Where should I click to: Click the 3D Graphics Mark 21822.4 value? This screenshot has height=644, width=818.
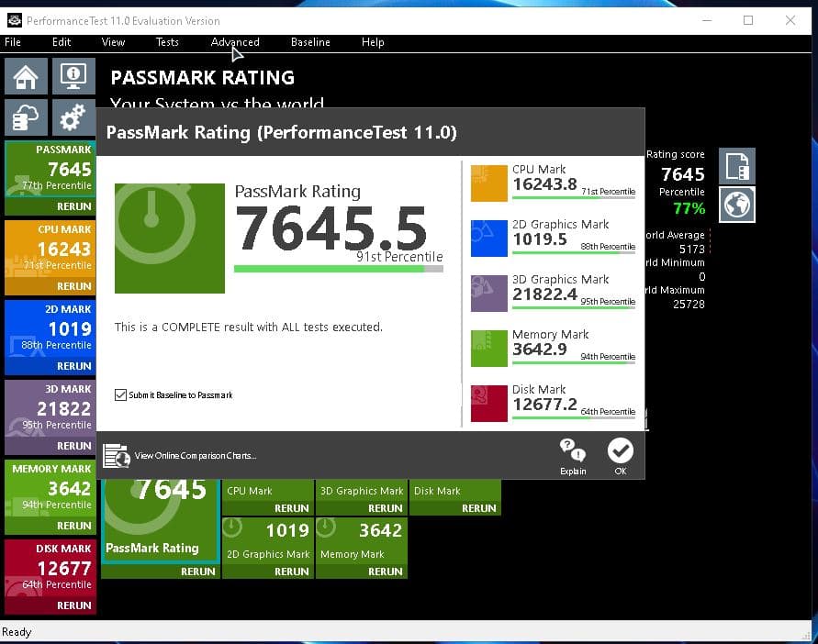pyautogui.click(x=544, y=294)
